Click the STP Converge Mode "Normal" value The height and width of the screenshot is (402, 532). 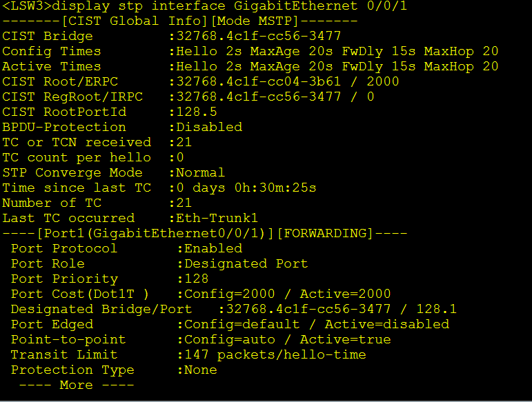[201, 172]
